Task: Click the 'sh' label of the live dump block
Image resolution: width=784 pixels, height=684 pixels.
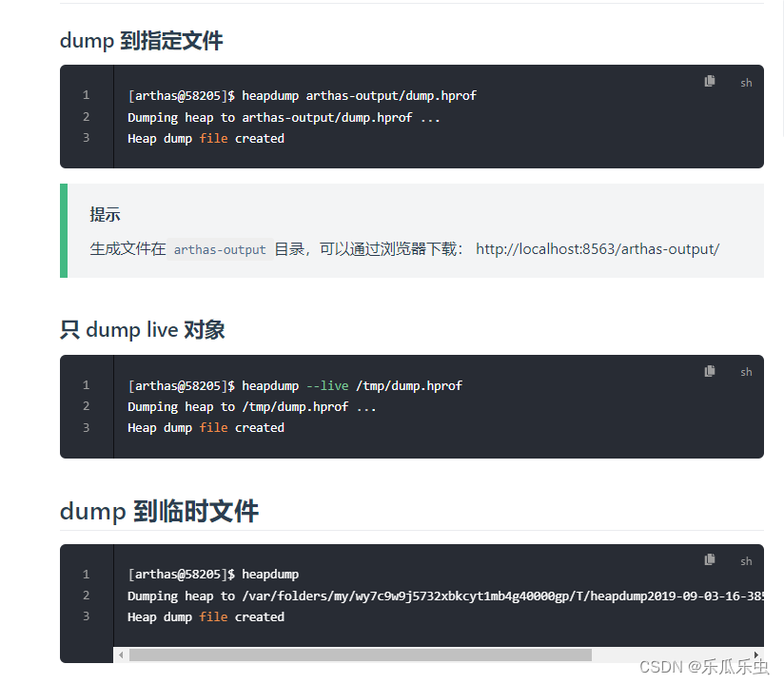Action: [x=746, y=372]
